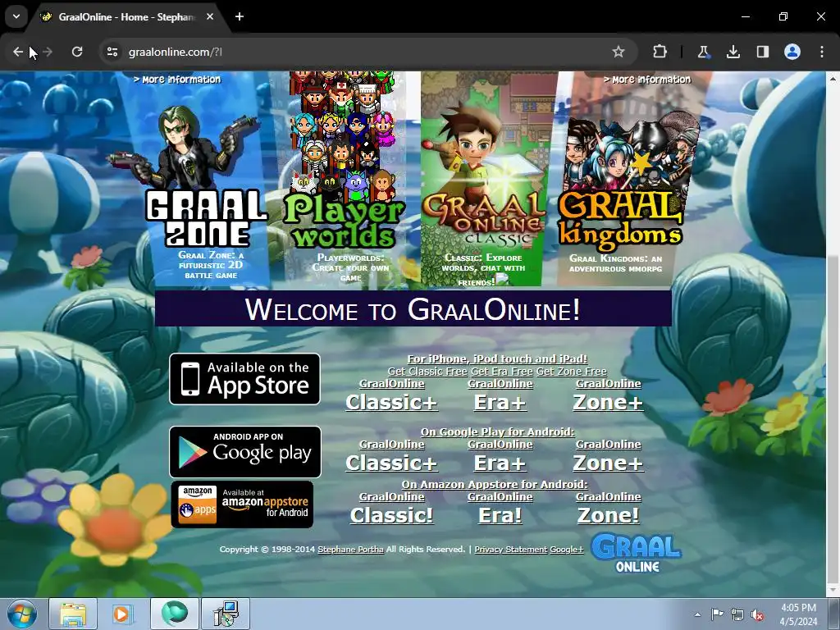
Task: Open the green globe taskbar app
Action: 175,614
